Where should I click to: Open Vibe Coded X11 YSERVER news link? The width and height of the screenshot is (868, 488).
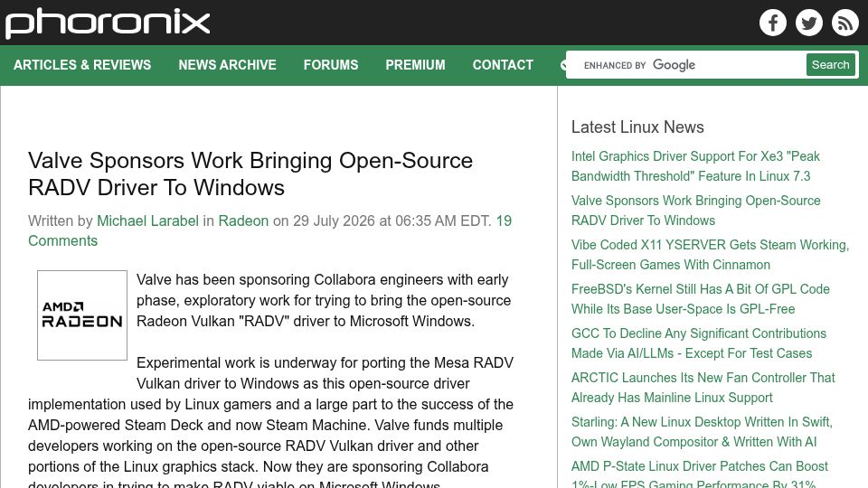coord(711,255)
